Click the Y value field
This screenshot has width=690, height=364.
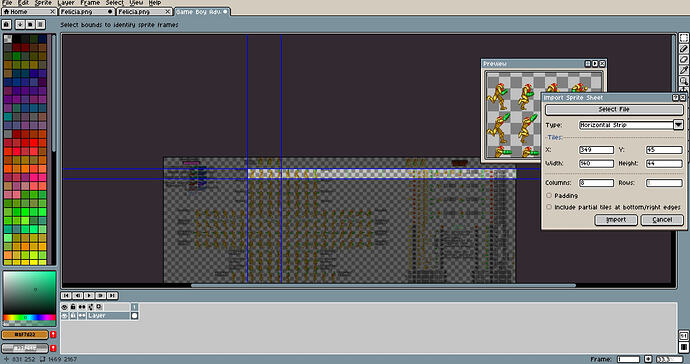pos(664,150)
